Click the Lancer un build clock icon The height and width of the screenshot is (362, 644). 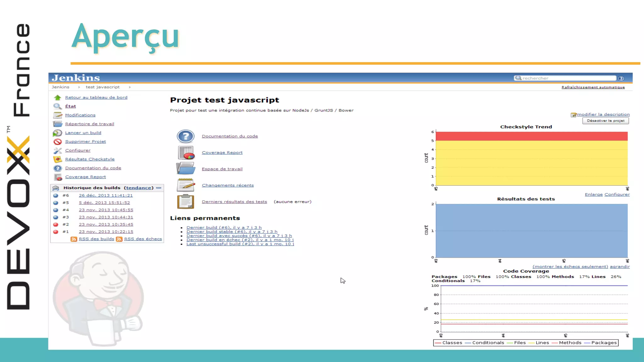point(57,133)
